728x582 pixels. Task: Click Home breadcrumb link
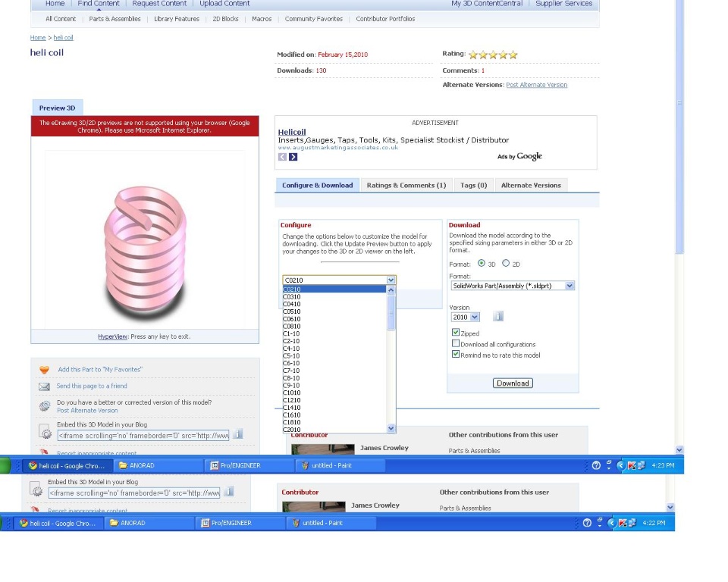pyautogui.click(x=38, y=38)
